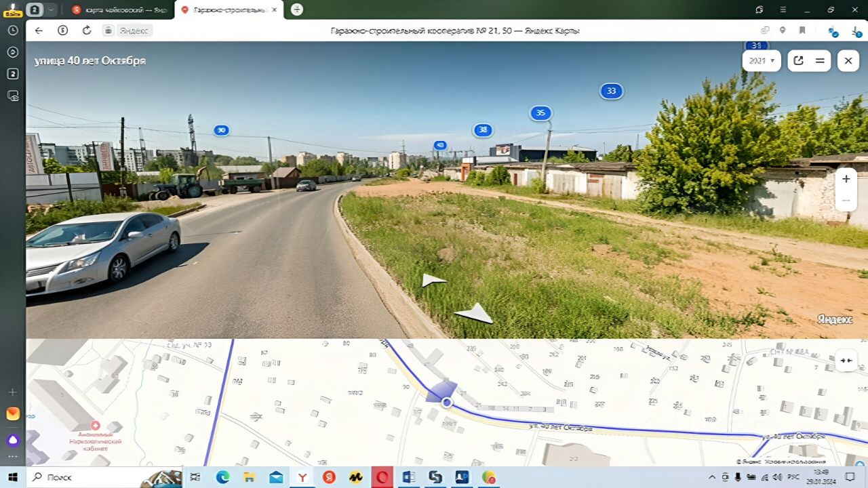This screenshot has height=488, width=868.
Task: Click house number marker 33 in panorama
Action: [611, 91]
